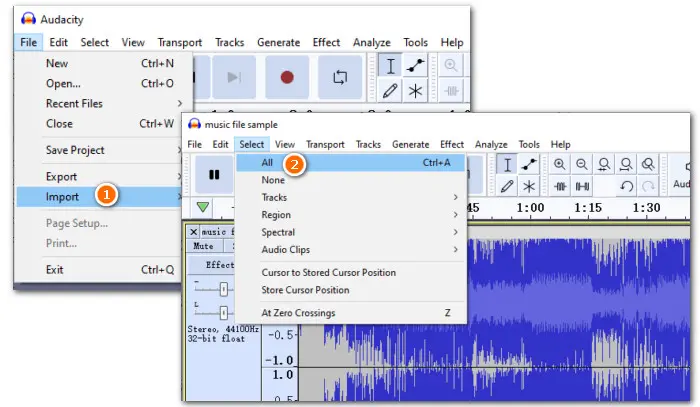Choose Store Cursor Position
700x407 pixels.
(351, 290)
